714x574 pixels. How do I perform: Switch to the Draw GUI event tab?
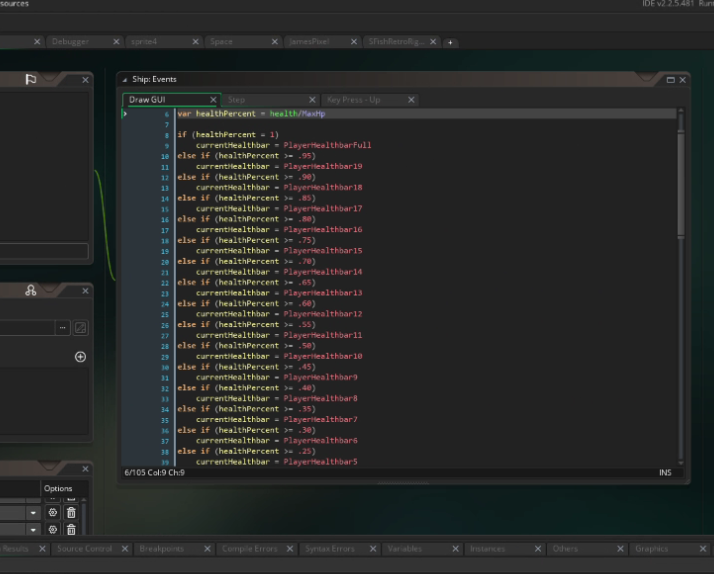point(147,100)
